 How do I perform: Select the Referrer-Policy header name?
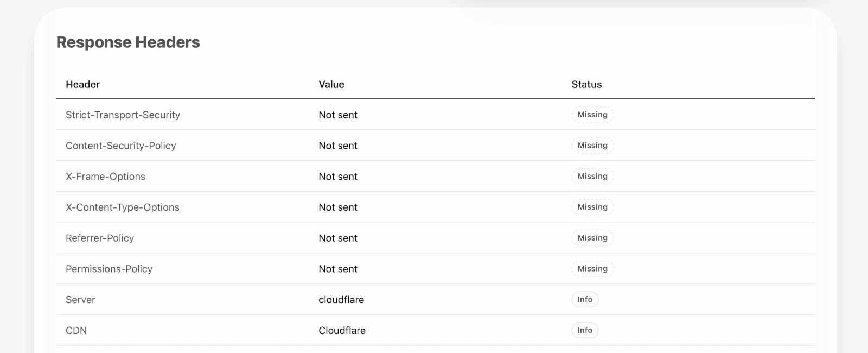point(100,238)
